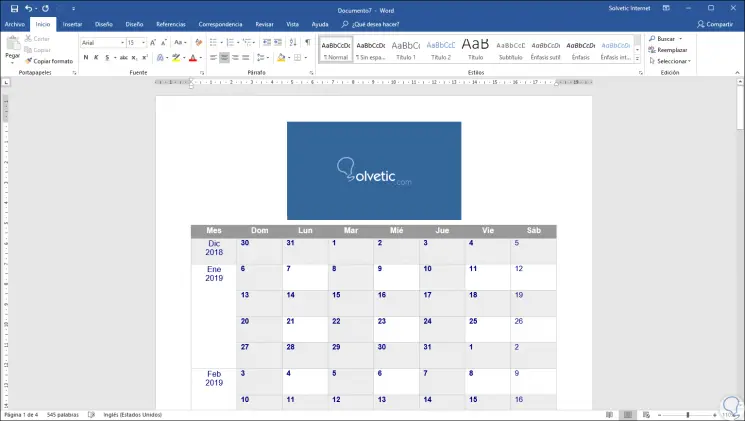The height and width of the screenshot is (421, 745).
Task: Open the font size dropdown
Action: click(x=135, y=42)
